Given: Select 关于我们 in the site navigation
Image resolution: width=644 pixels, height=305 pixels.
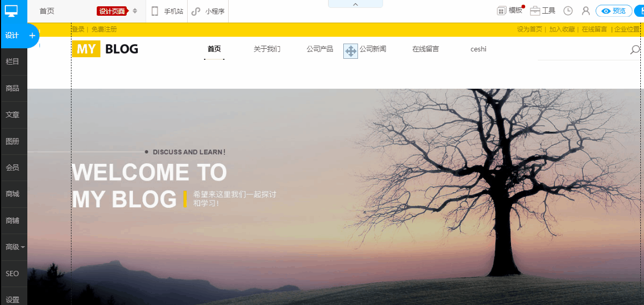Looking at the screenshot, I should click(x=267, y=49).
